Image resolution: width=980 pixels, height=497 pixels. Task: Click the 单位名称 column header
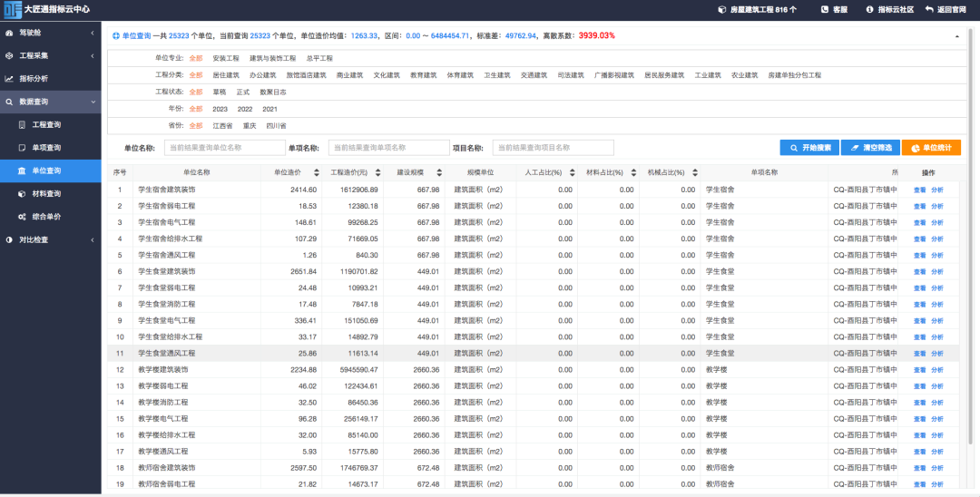(x=197, y=172)
